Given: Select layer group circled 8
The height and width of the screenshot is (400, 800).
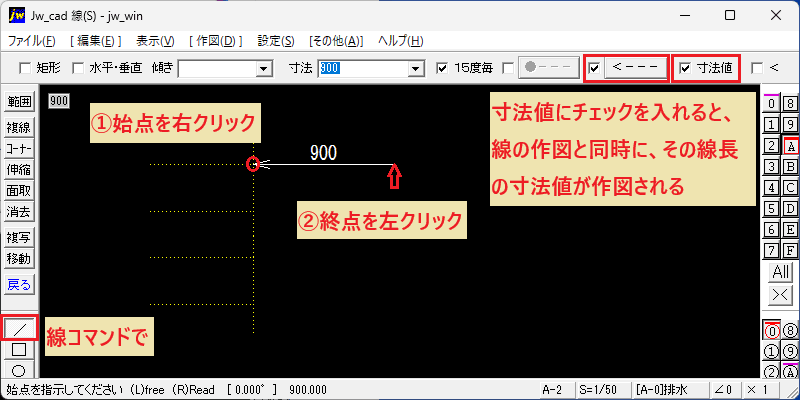Looking at the screenshot, I should click(x=790, y=331).
